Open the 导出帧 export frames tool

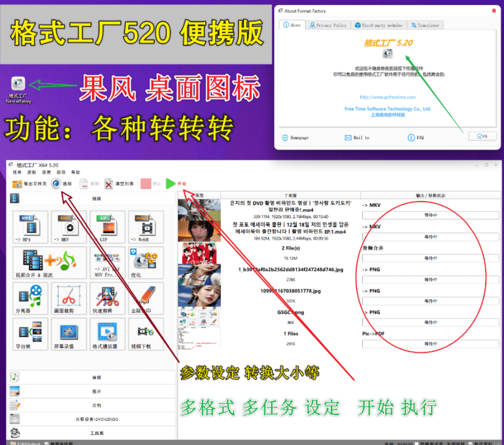pos(31,334)
